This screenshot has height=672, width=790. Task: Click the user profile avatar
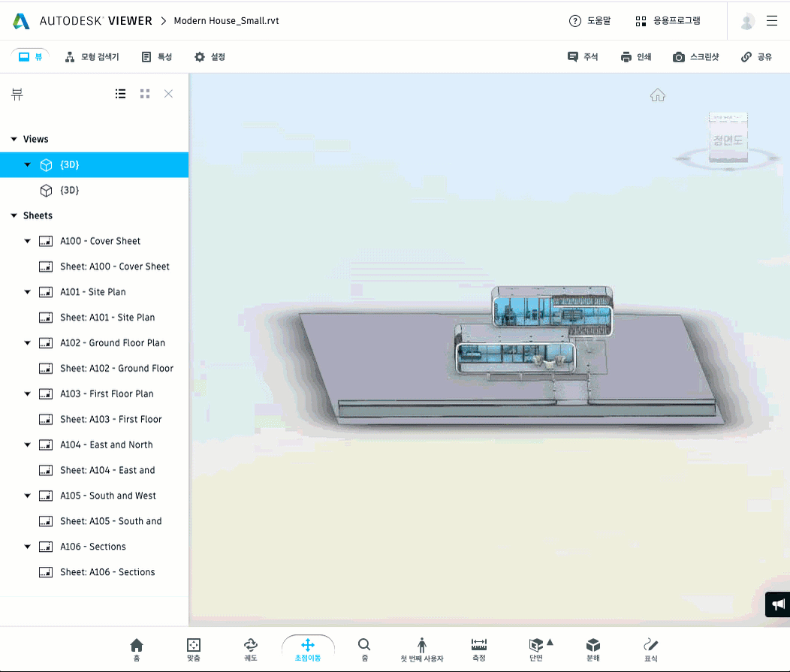(x=746, y=21)
